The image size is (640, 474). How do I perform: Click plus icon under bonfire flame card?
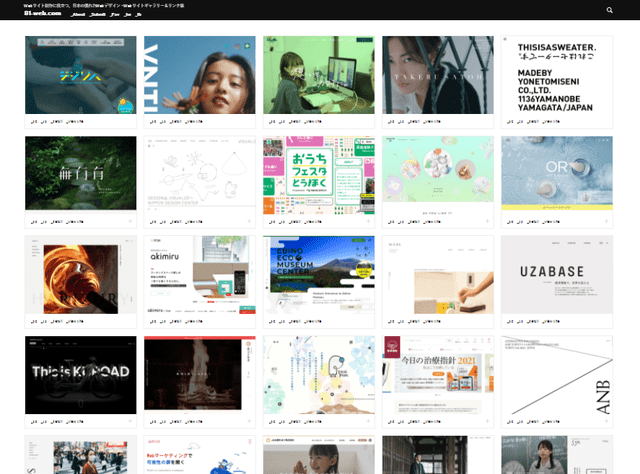click(x=249, y=421)
